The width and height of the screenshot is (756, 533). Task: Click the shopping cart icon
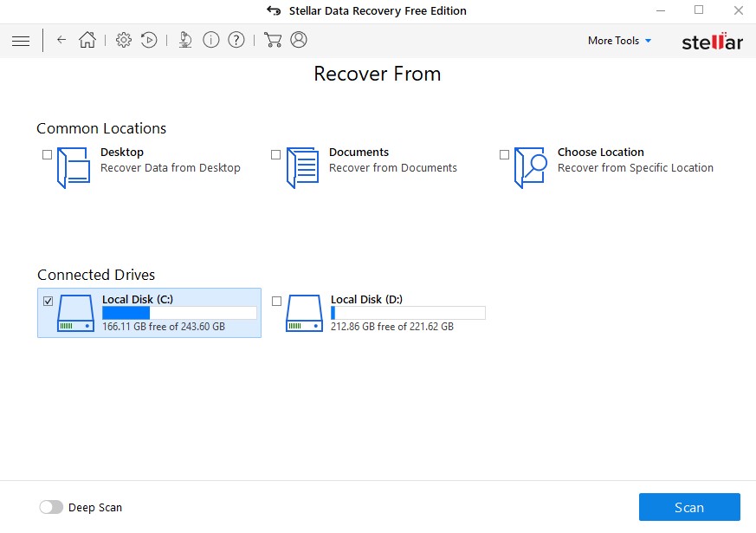tap(273, 40)
